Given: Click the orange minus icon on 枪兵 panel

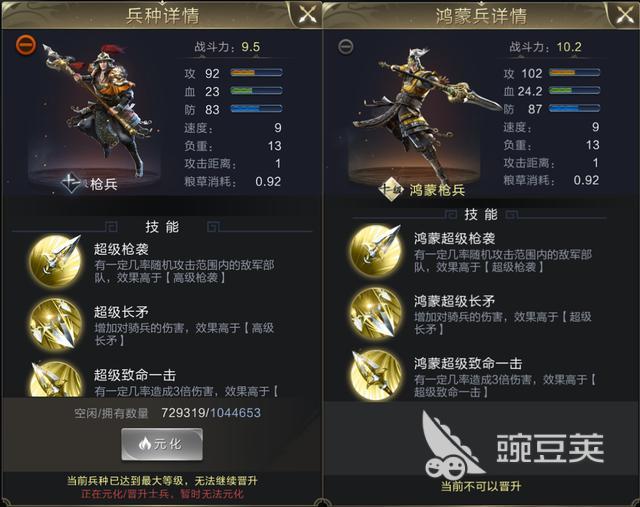Looking at the screenshot, I should point(26,45).
